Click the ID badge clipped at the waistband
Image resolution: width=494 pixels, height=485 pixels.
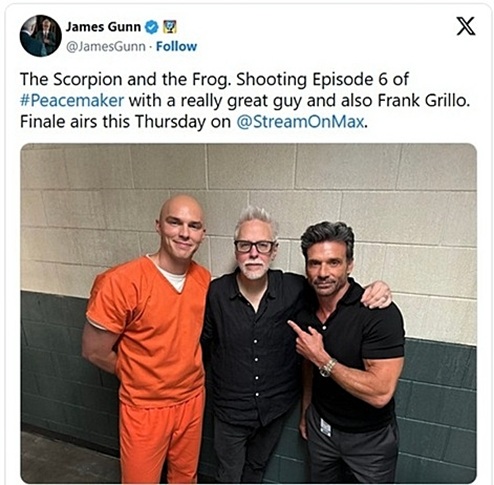tap(325, 427)
